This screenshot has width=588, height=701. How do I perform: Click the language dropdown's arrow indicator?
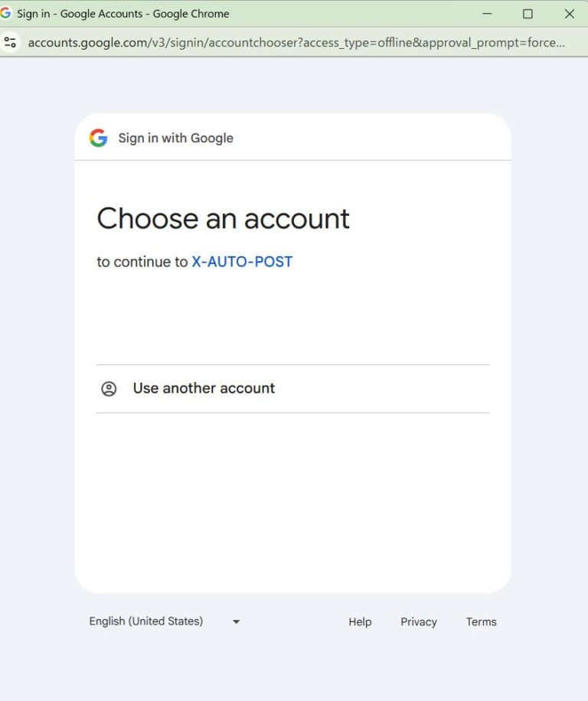click(x=236, y=621)
